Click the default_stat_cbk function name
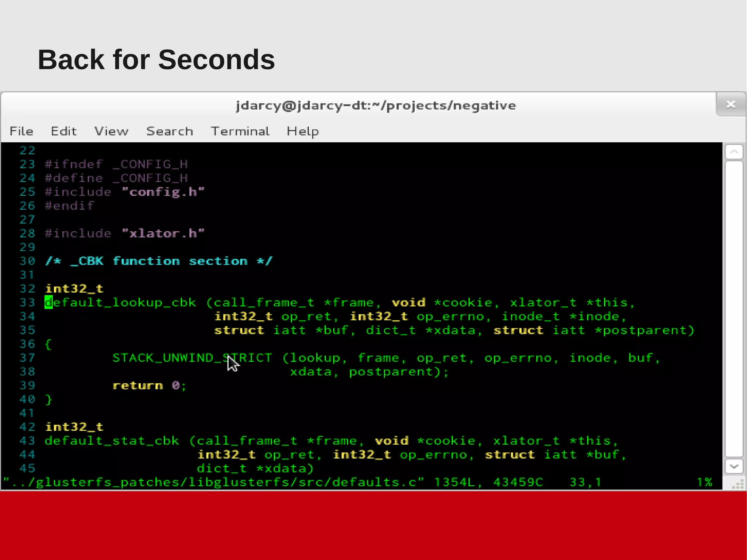 tap(112, 441)
